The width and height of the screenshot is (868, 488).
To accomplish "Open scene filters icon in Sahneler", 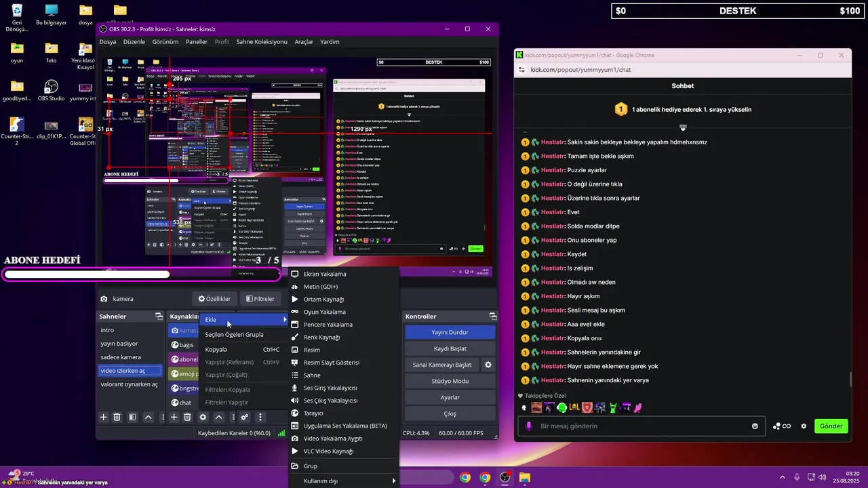I will point(132,418).
